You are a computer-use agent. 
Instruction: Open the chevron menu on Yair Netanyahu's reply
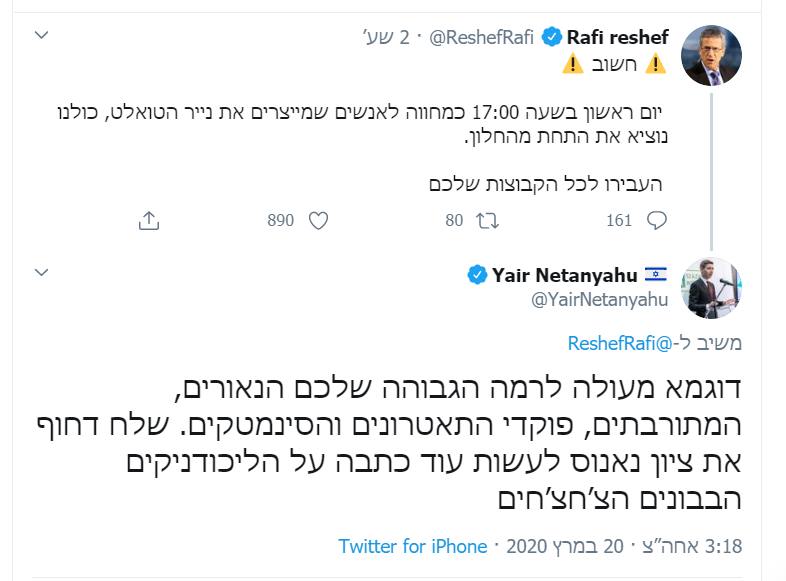coord(41,272)
